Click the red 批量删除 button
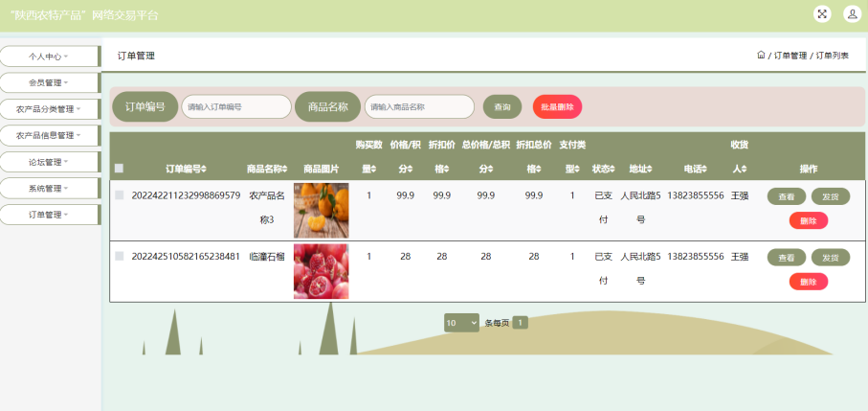This screenshot has height=411, width=868. 557,107
